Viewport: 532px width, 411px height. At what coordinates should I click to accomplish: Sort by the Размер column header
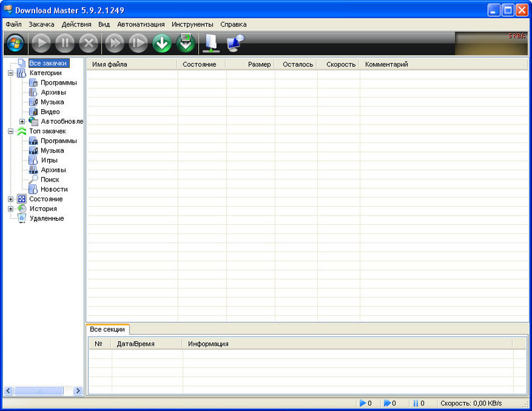pos(250,64)
